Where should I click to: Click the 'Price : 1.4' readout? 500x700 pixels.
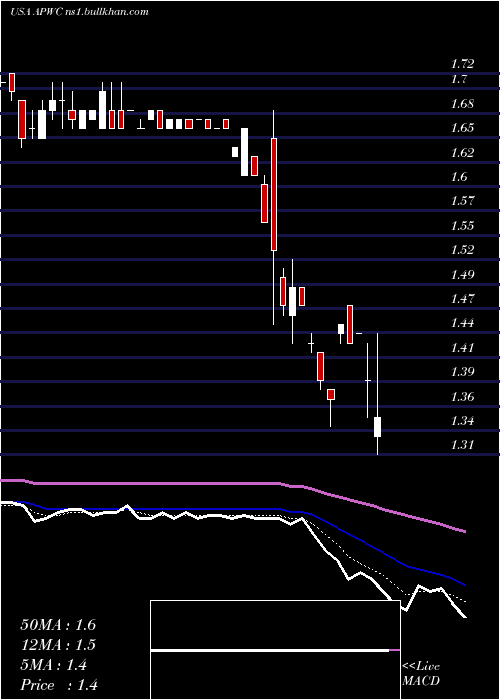(x=59, y=685)
